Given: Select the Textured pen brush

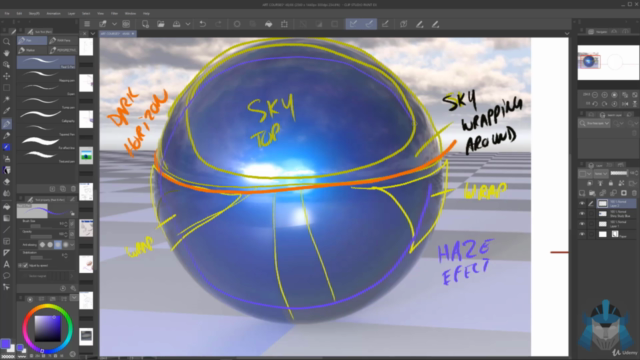Looking at the screenshot, I should coord(46,156).
